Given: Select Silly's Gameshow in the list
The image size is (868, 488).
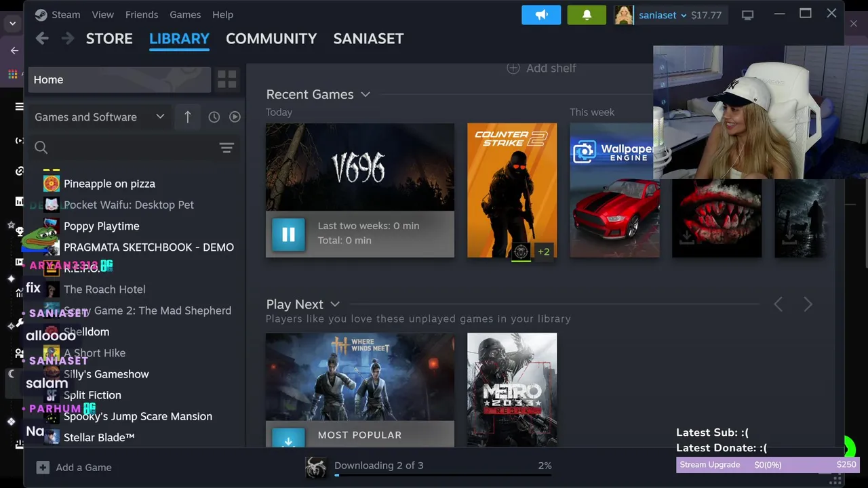Looking at the screenshot, I should coord(106,374).
